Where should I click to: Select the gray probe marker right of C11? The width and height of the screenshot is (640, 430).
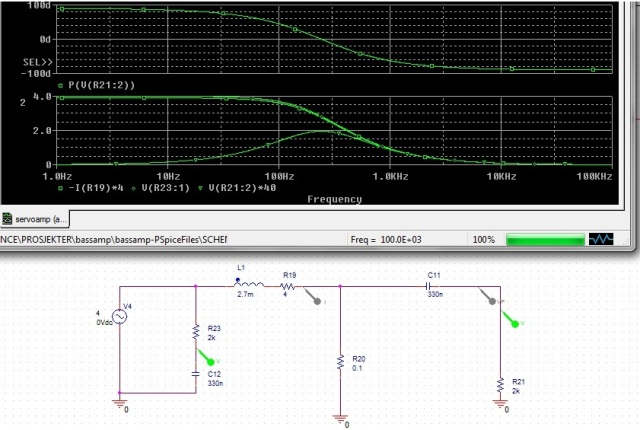pos(488,297)
